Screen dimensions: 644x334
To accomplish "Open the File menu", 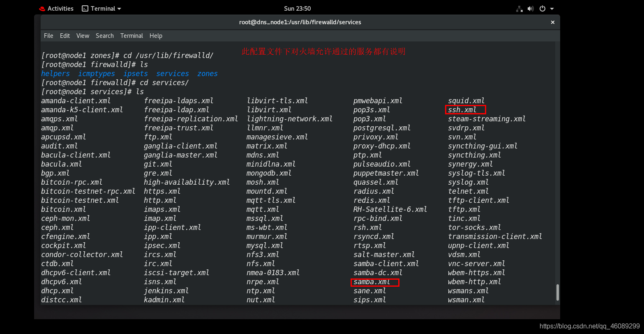I will tap(48, 36).
